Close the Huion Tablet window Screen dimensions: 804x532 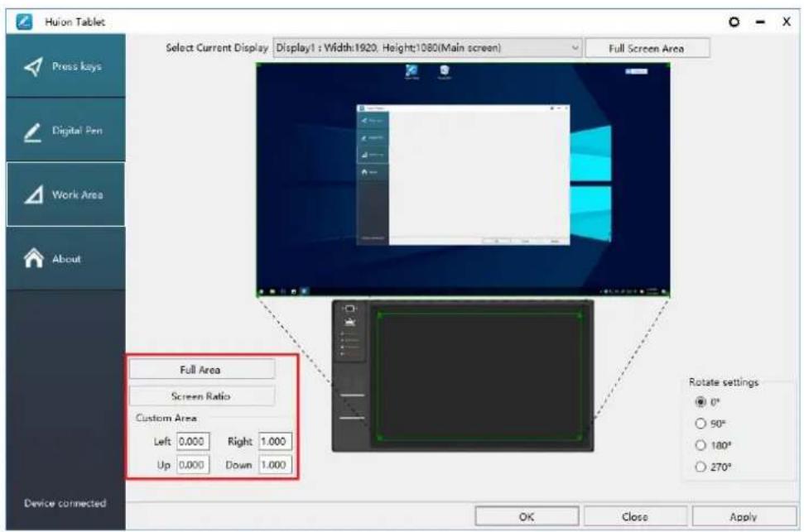[786, 22]
